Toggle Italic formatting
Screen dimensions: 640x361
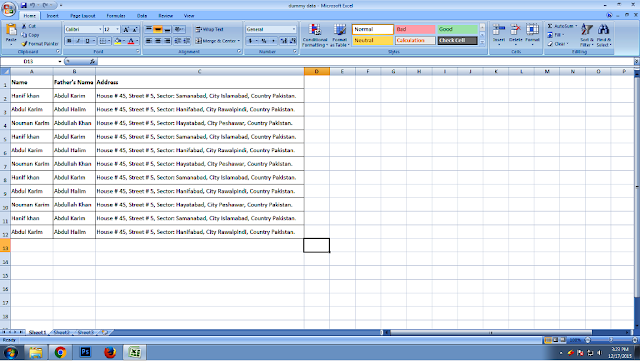pos(78,41)
